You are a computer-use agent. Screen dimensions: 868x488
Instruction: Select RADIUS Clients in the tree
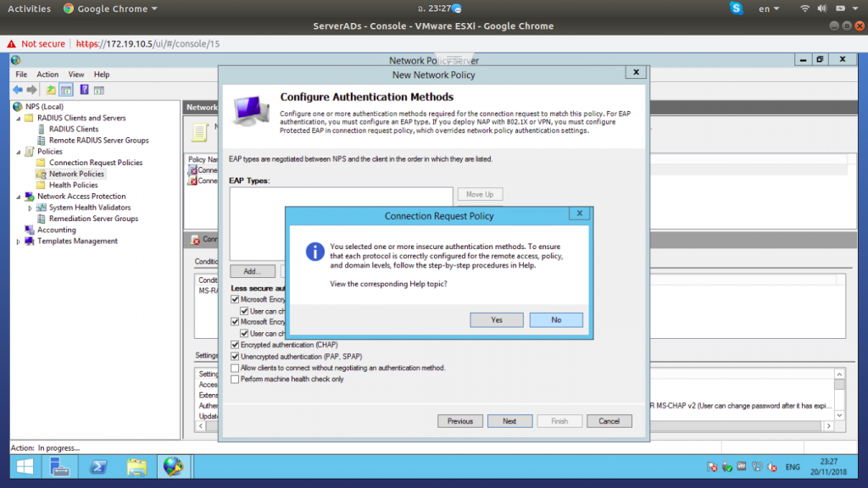tap(74, 129)
